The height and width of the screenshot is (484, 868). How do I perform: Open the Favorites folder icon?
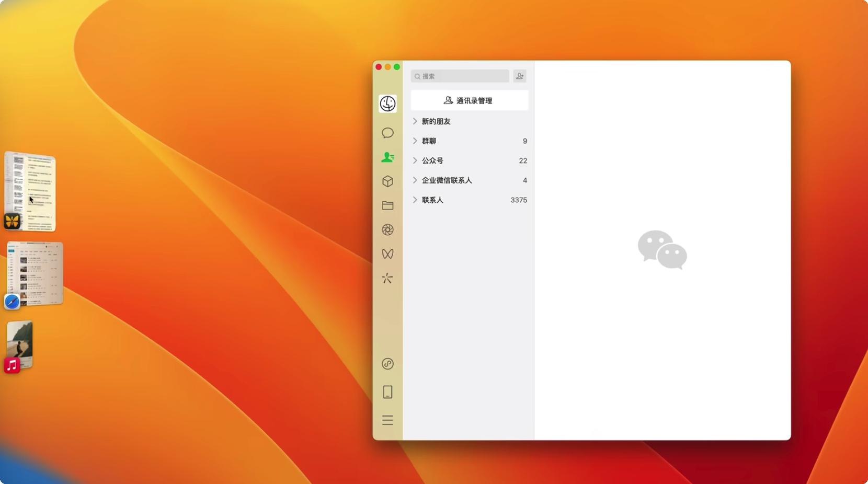point(387,205)
